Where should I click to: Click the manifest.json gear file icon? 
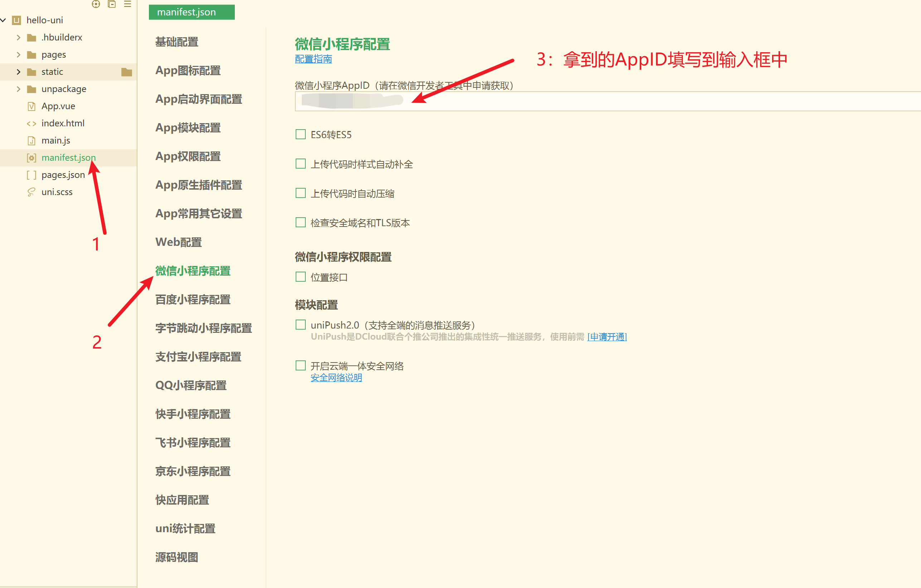point(31,158)
